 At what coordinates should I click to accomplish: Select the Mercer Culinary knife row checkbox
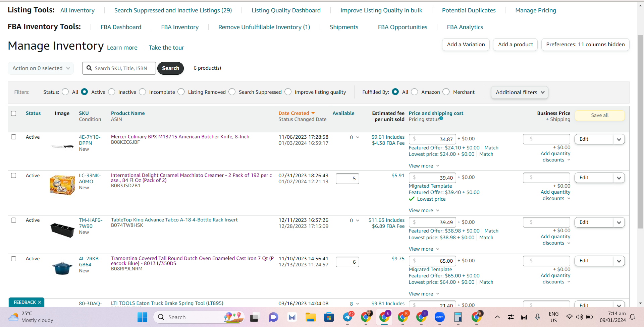[14, 137]
